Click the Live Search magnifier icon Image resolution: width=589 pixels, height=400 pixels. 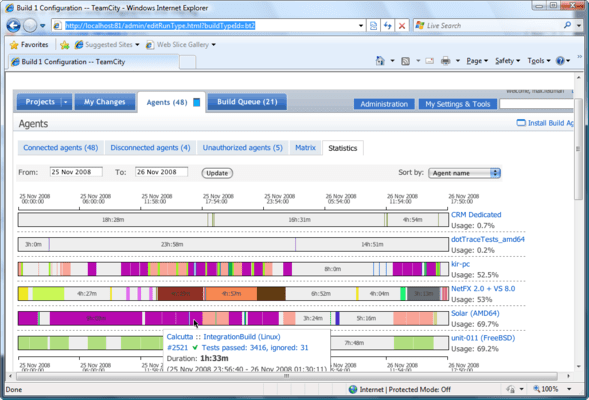(567, 25)
